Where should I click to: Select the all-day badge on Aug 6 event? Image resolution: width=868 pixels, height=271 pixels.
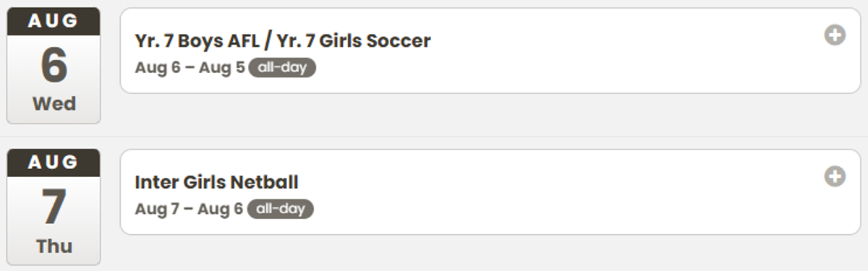[x=282, y=68]
